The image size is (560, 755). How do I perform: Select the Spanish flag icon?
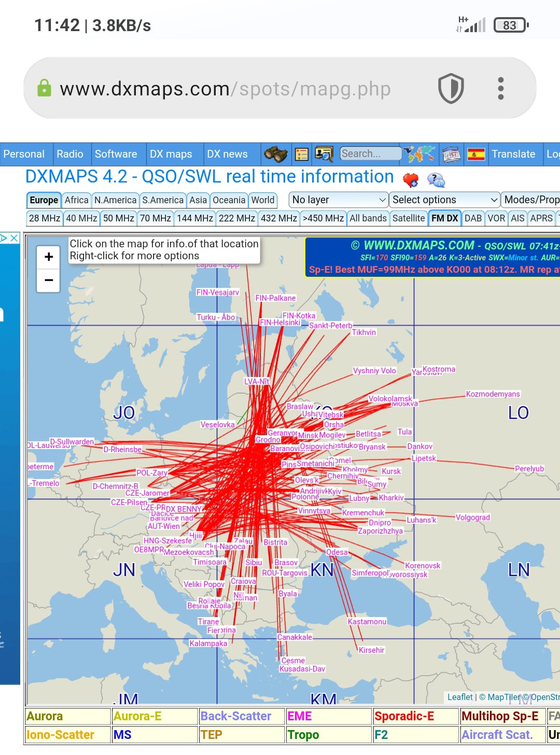point(475,154)
